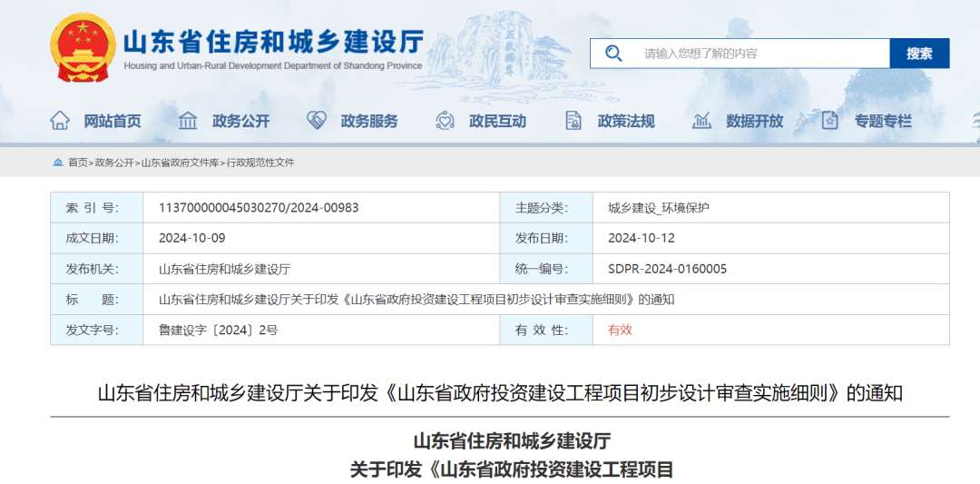This screenshot has height=484, width=980.
Task: Click the magnifier icon in search box
Action: (x=614, y=54)
